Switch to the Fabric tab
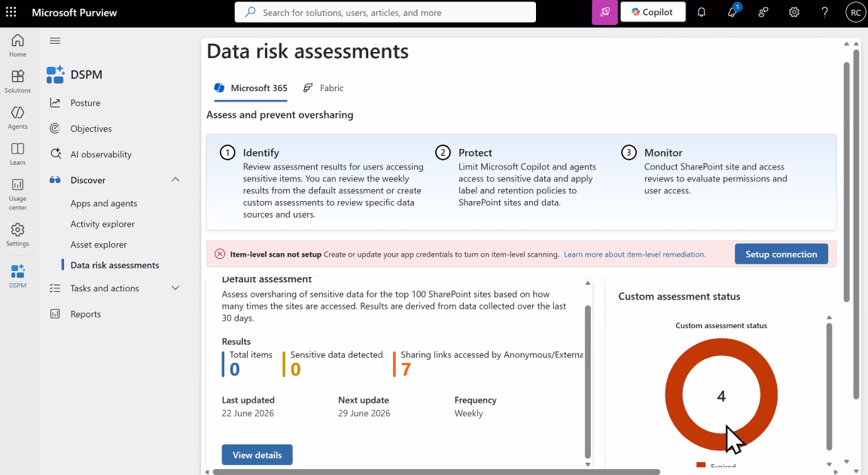868x475 pixels. pyautogui.click(x=323, y=88)
